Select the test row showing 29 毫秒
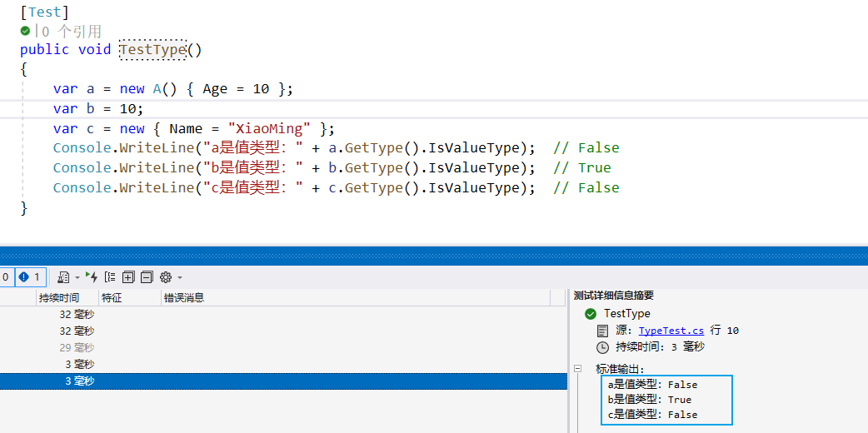 (283, 348)
